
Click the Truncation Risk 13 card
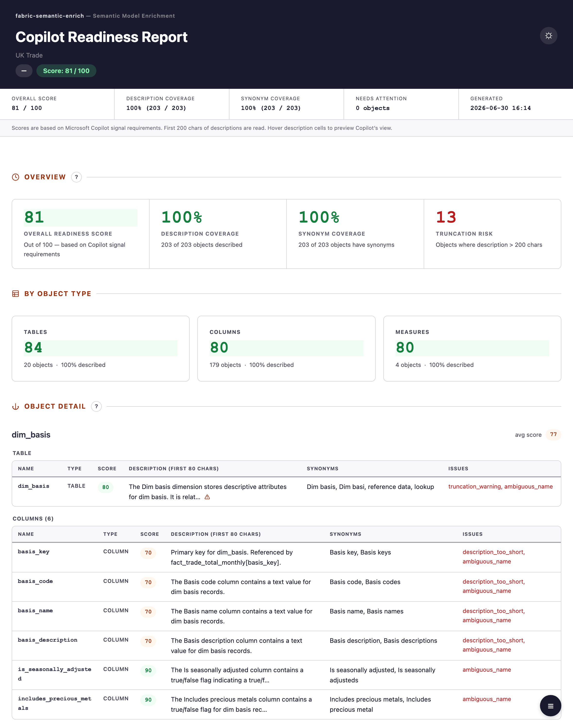click(492, 234)
